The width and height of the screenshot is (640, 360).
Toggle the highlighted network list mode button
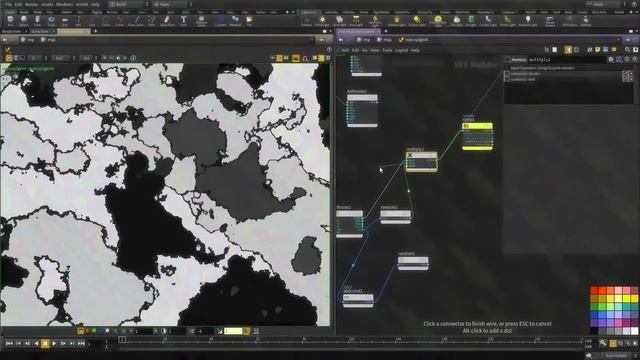(x=568, y=50)
